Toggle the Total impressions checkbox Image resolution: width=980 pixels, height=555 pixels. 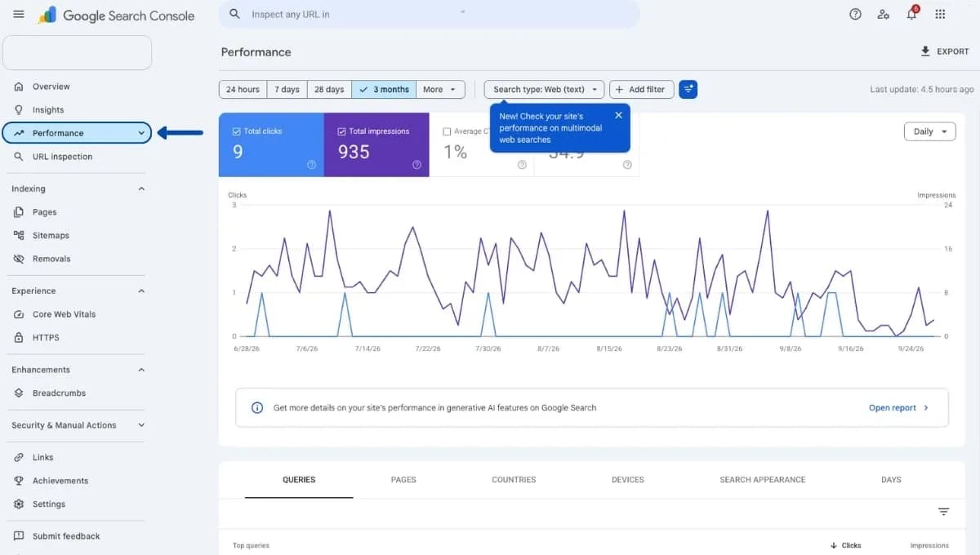pyautogui.click(x=341, y=131)
